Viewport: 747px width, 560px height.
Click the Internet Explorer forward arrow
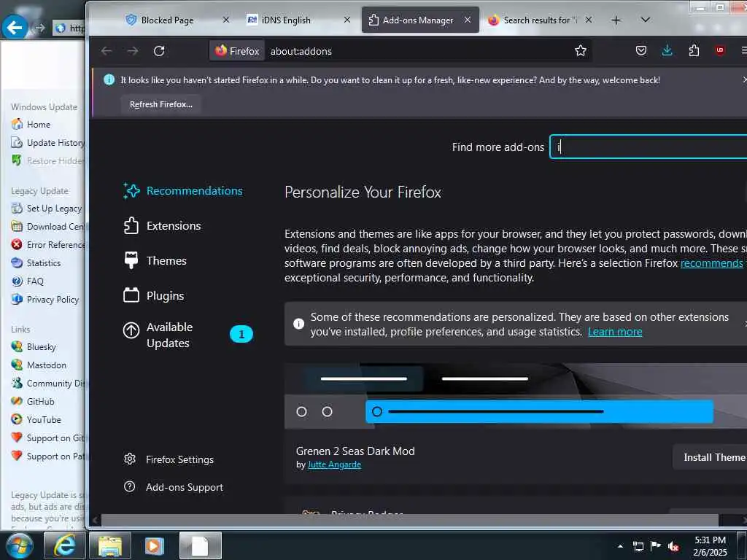(x=40, y=28)
